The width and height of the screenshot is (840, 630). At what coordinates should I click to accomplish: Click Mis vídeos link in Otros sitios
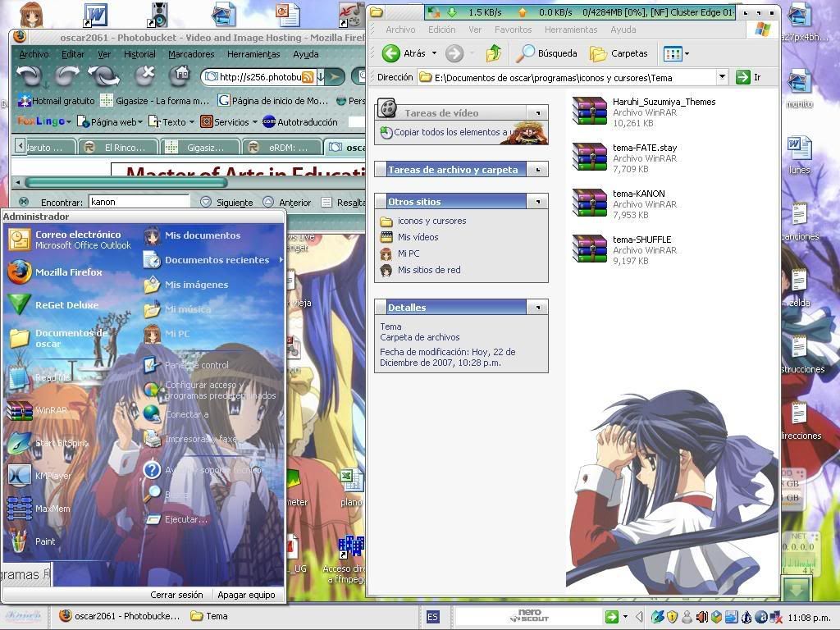point(409,237)
